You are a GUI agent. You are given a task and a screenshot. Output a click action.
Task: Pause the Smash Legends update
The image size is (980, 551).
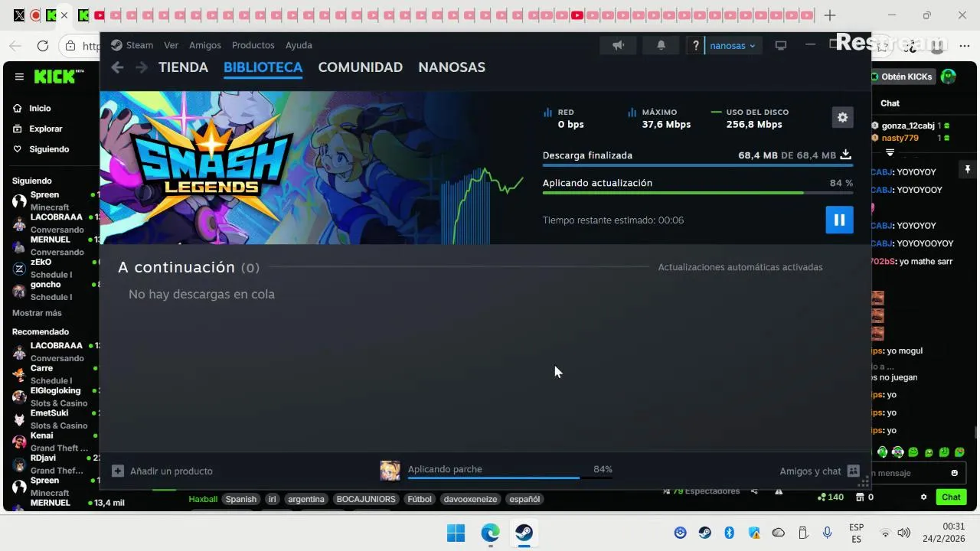(x=839, y=220)
